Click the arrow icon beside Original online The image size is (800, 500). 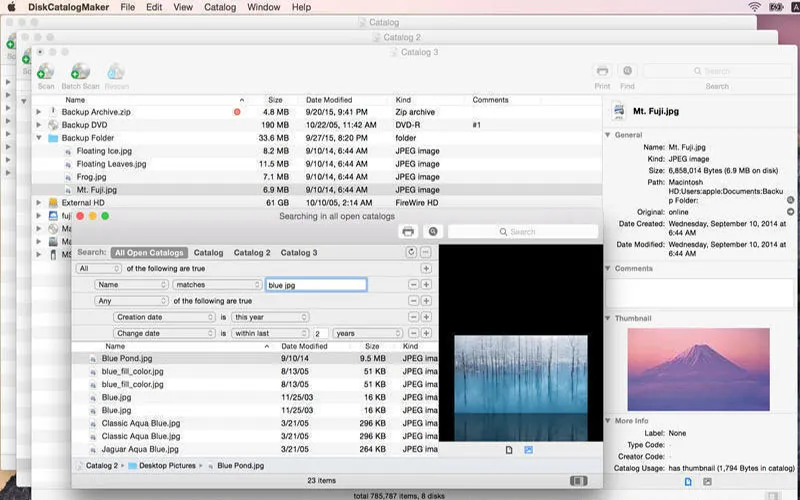pos(790,212)
